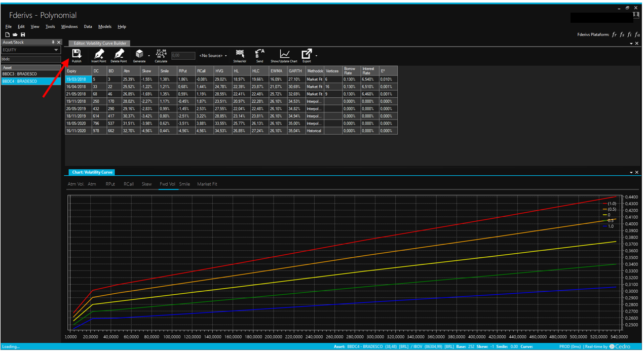The width and height of the screenshot is (644, 353).
Task: Click the Calculate icon
Action: pyautogui.click(x=161, y=54)
